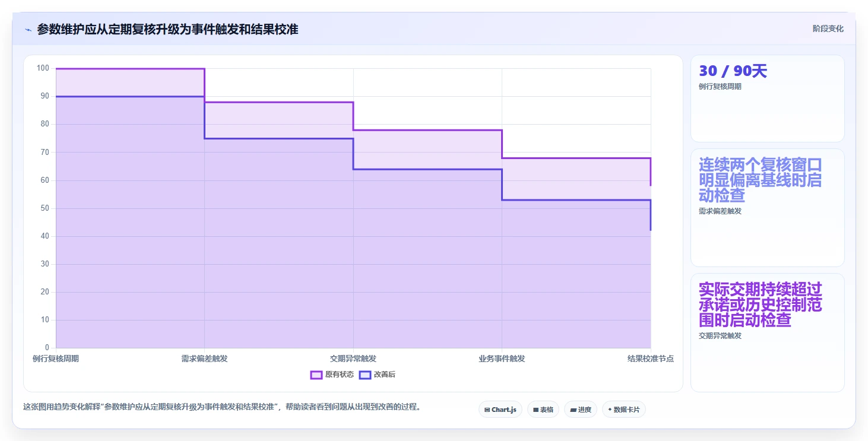The height and width of the screenshot is (441, 868).
Task: Click the 进度 tag
Action: [x=580, y=410]
